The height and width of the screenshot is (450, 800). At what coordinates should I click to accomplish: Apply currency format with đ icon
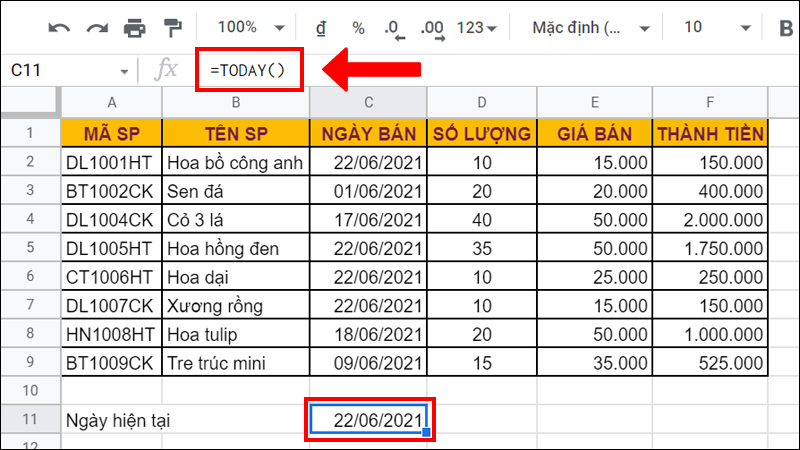tap(321, 27)
